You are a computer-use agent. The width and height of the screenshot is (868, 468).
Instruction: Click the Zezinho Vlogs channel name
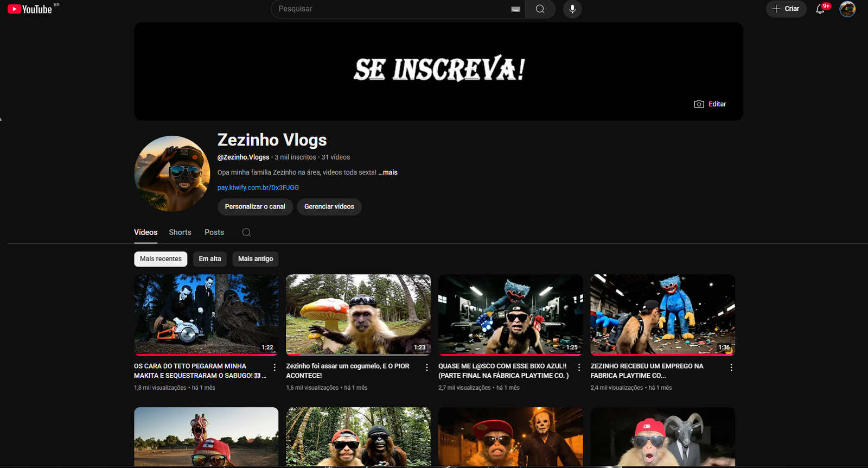(x=272, y=140)
